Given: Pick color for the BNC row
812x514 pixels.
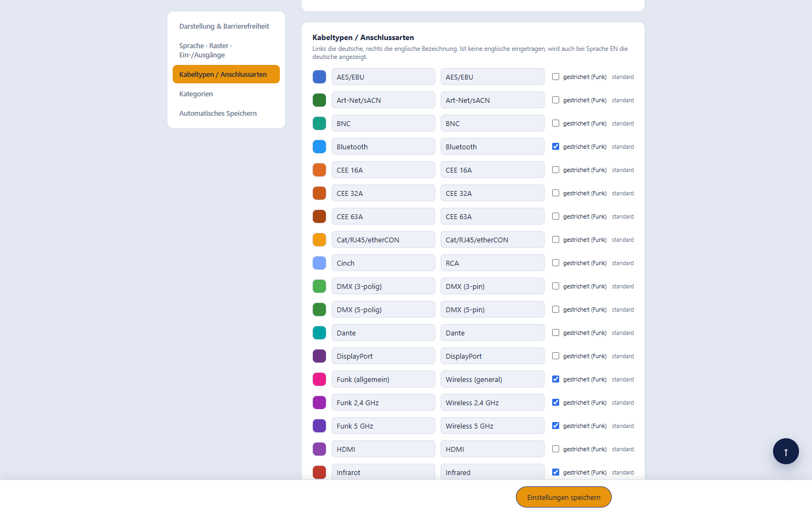Looking at the screenshot, I should [319, 123].
